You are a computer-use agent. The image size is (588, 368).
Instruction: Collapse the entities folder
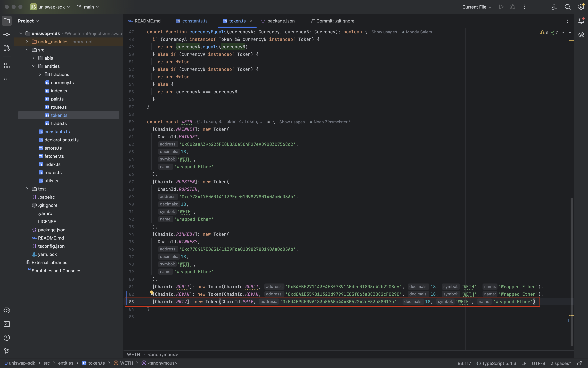coord(34,66)
